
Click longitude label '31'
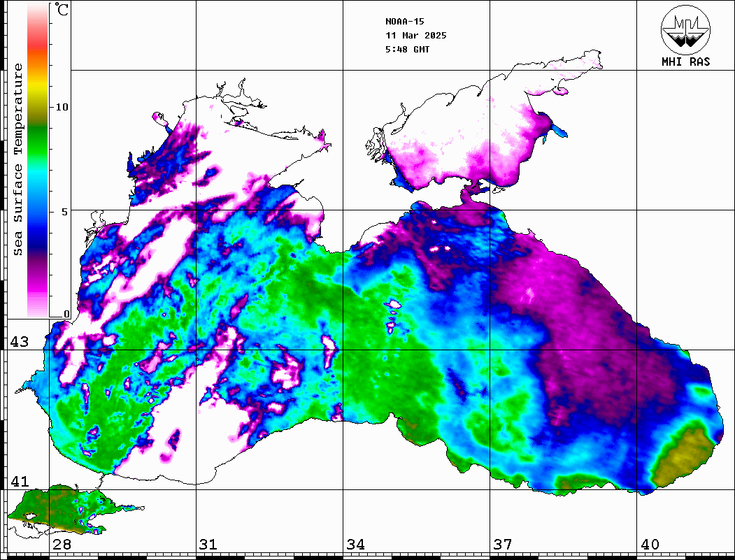point(208,545)
